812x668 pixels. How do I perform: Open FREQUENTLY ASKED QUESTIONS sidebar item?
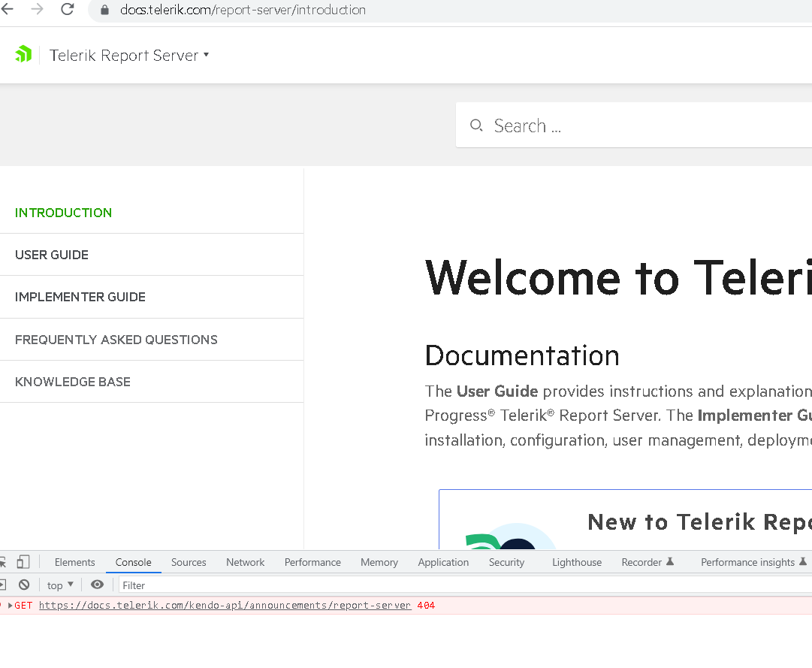(x=116, y=340)
